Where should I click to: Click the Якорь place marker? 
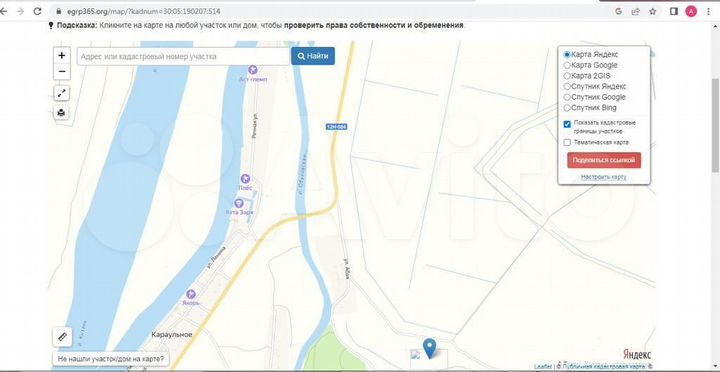click(x=191, y=294)
